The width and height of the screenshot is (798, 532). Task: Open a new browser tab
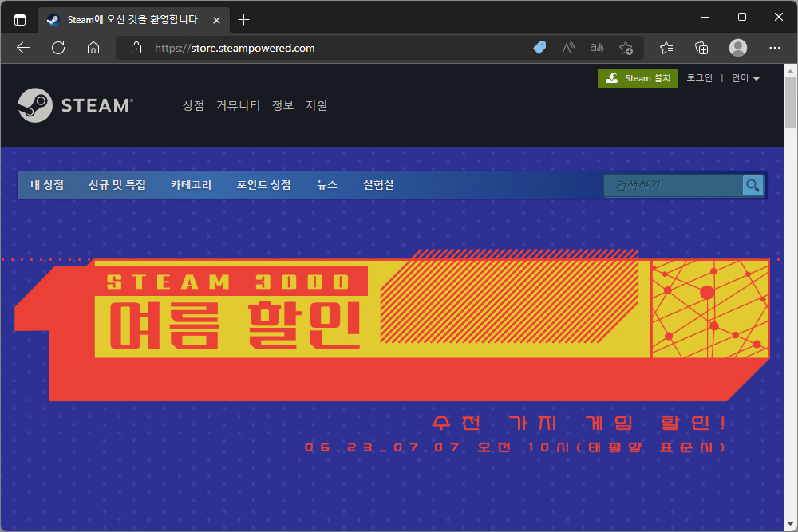[243, 20]
